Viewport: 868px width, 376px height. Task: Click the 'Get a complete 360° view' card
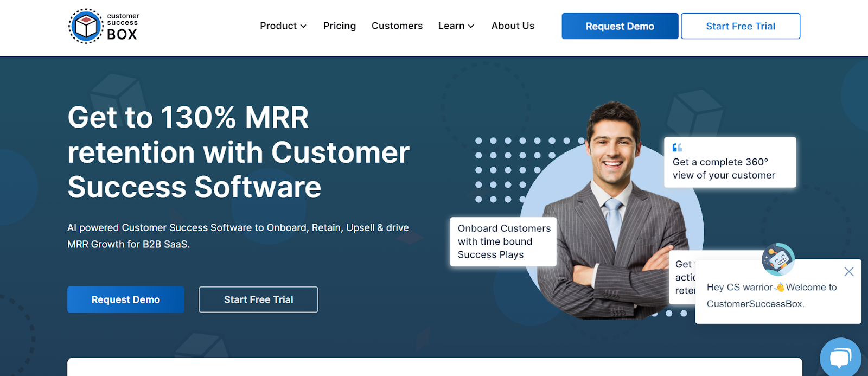730,162
